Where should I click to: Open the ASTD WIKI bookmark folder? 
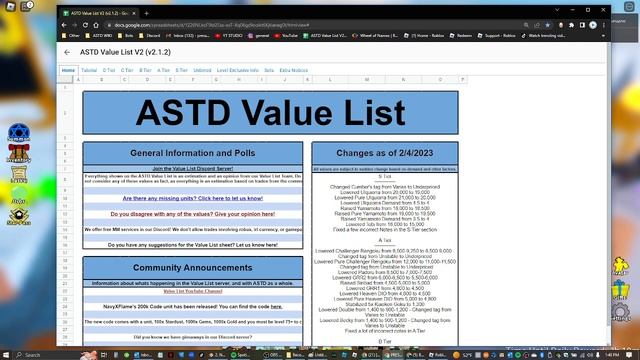coord(99,36)
